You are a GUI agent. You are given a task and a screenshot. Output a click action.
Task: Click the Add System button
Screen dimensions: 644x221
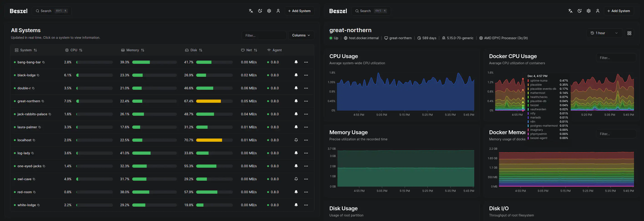(x=299, y=11)
